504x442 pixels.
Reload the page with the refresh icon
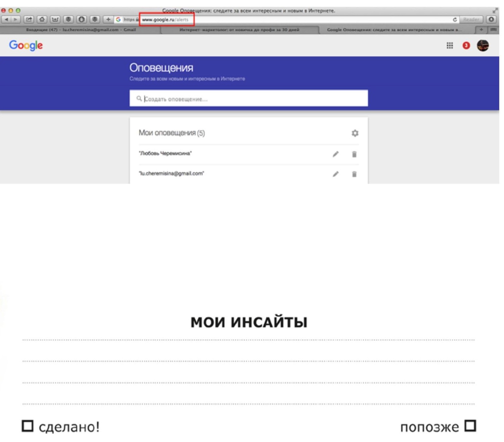455,19
